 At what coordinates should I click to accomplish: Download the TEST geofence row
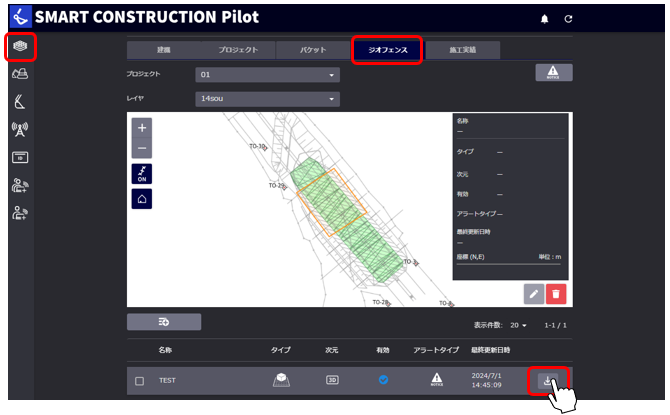tap(547, 380)
